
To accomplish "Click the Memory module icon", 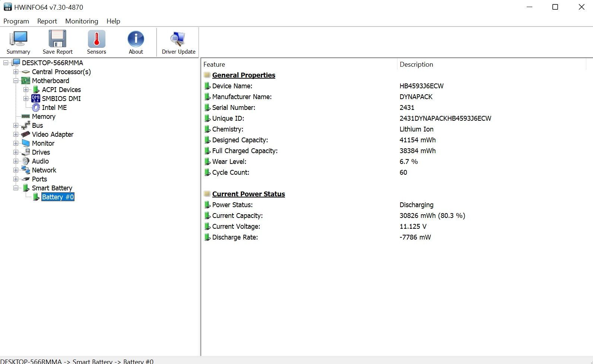I will [26, 116].
